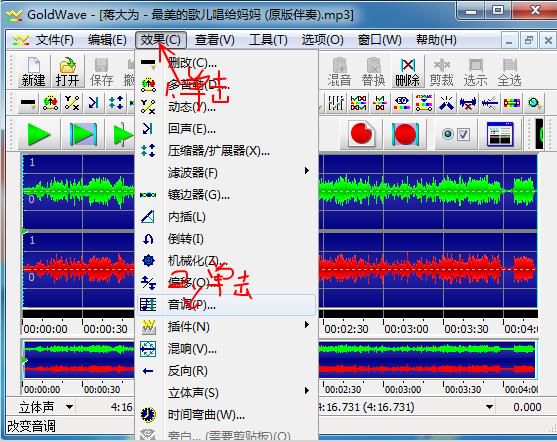Image resolution: width=557 pixels, height=442 pixels.
Task: Open the 文件(F) menu
Action: click(x=54, y=40)
